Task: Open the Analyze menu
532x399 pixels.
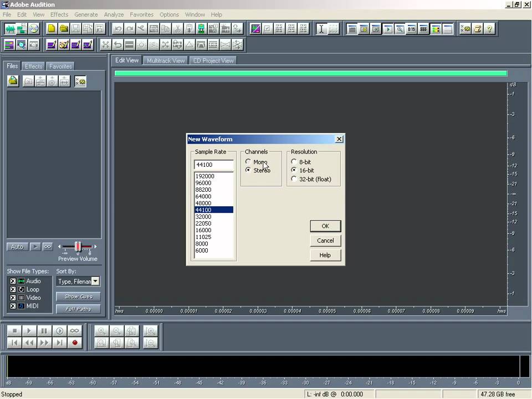Action: pos(114,14)
